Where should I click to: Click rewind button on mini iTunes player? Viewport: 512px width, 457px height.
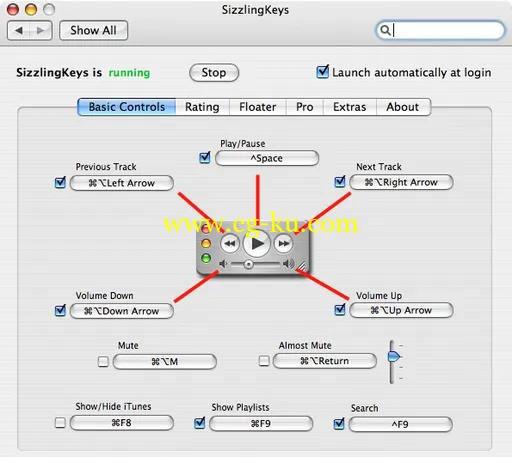(x=230, y=243)
